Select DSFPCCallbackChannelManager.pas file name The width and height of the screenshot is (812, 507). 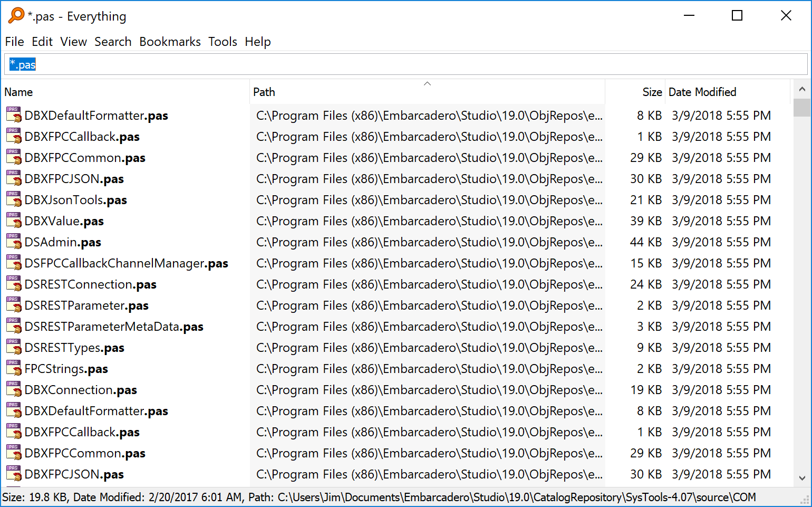tap(126, 263)
